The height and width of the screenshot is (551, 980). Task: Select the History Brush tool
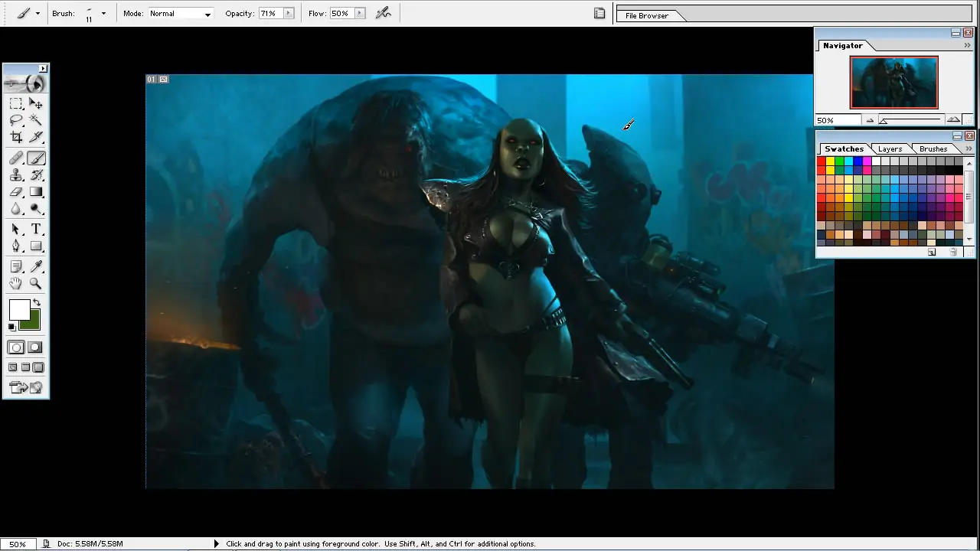coord(36,175)
